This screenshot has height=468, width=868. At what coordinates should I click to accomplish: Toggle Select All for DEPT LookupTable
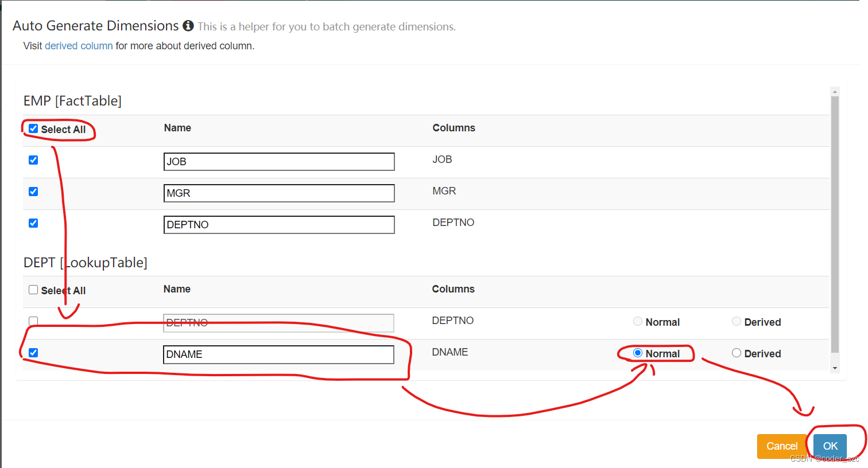(33, 290)
